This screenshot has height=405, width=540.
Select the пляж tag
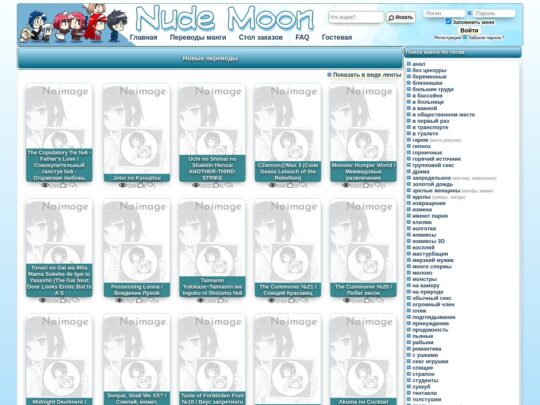(x=419, y=311)
